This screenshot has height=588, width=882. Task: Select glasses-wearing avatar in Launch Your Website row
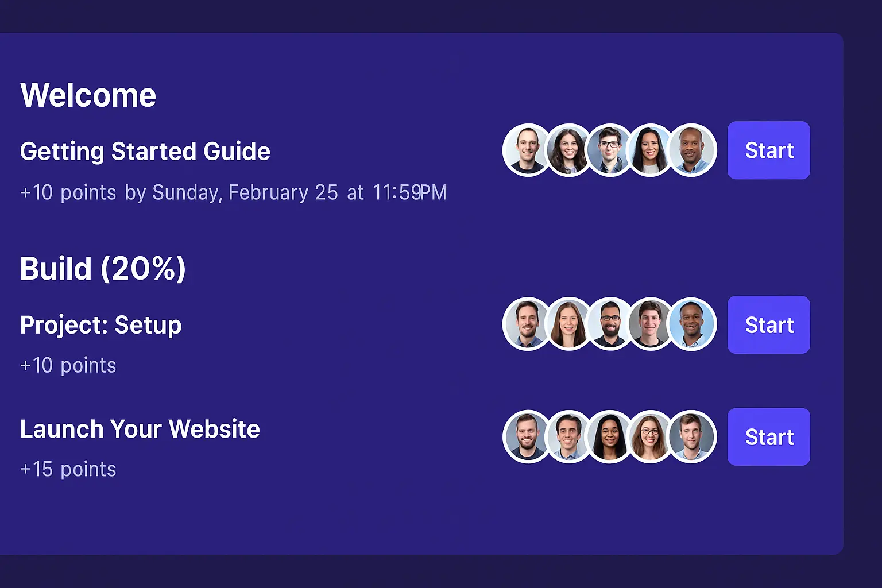(651, 436)
